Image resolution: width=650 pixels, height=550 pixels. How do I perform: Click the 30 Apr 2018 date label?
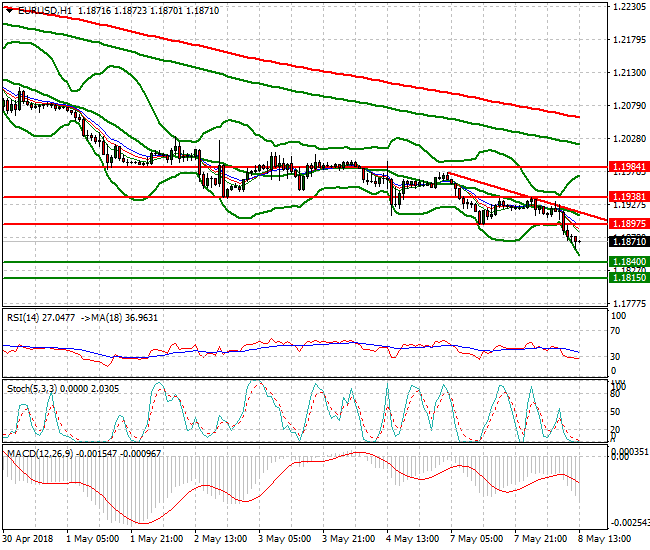[x=27, y=538]
